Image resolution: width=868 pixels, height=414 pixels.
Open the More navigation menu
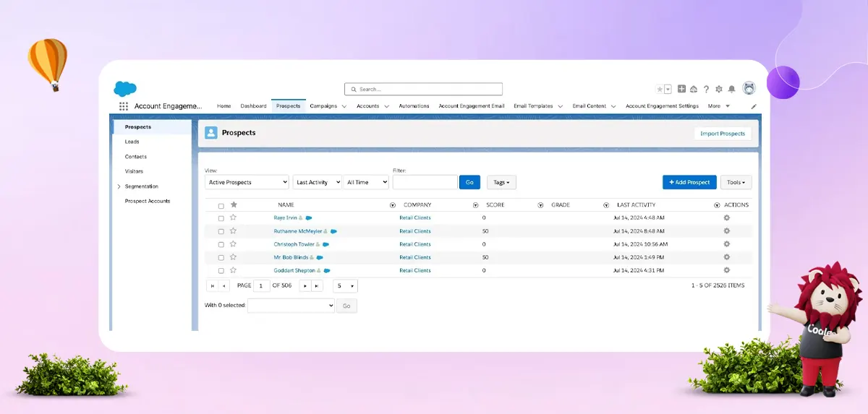719,106
